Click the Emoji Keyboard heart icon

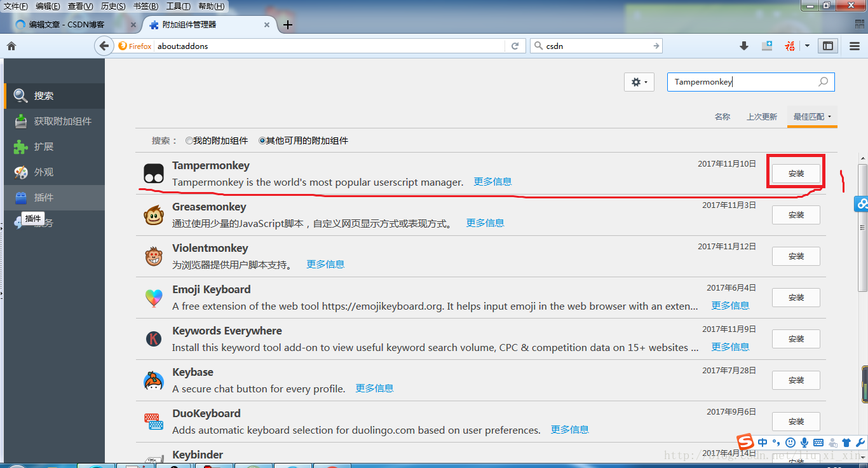click(153, 298)
